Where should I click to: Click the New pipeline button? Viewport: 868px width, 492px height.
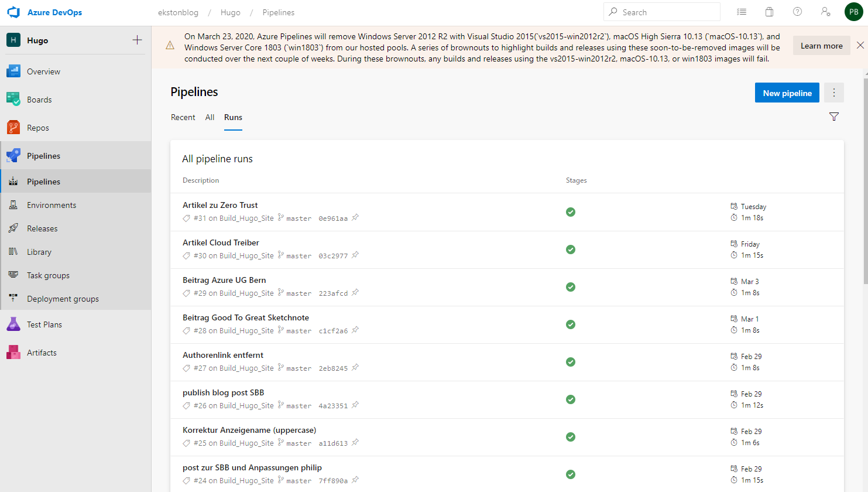(x=787, y=93)
